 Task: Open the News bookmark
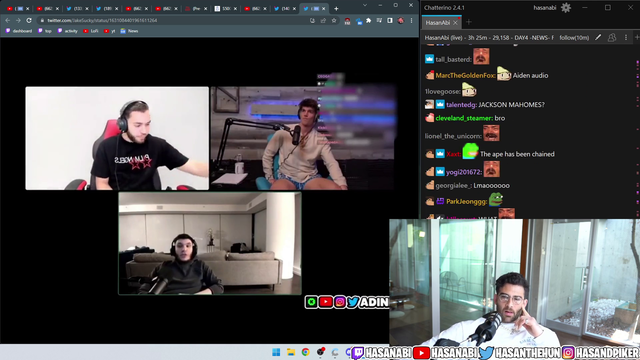click(129, 31)
